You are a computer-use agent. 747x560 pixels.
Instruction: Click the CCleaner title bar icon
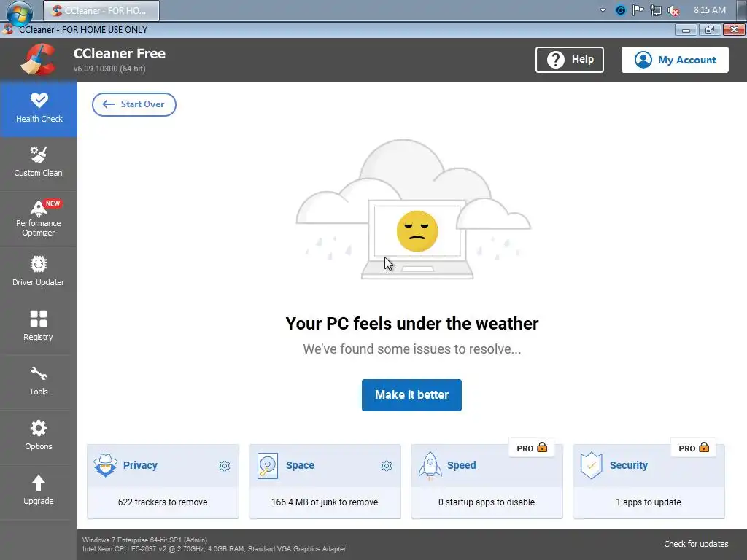click(7, 29)
